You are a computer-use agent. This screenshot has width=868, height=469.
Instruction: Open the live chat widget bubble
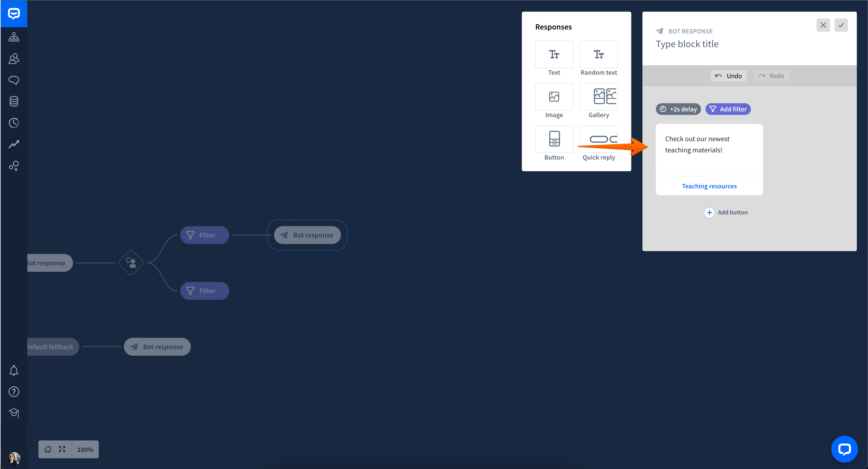point(844,449)
